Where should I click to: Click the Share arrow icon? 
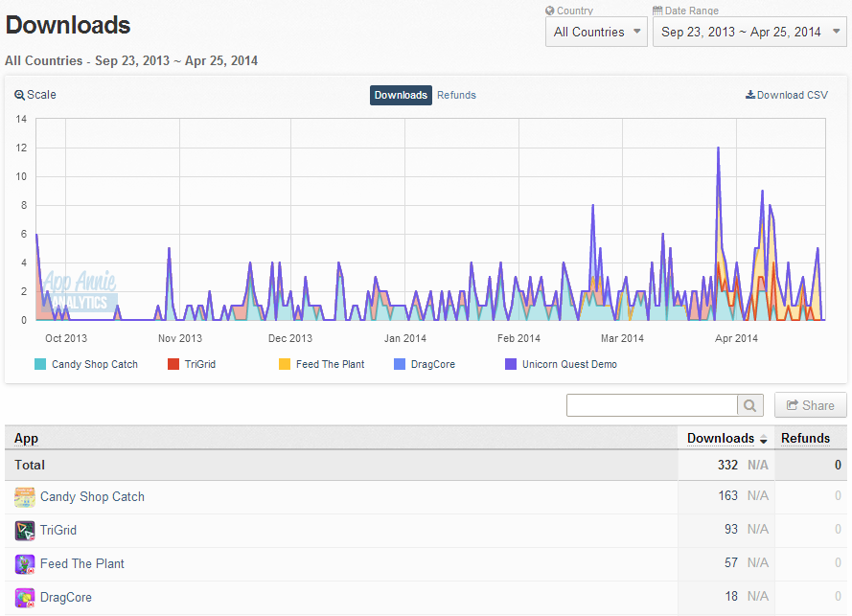click(x=793, y=405)
